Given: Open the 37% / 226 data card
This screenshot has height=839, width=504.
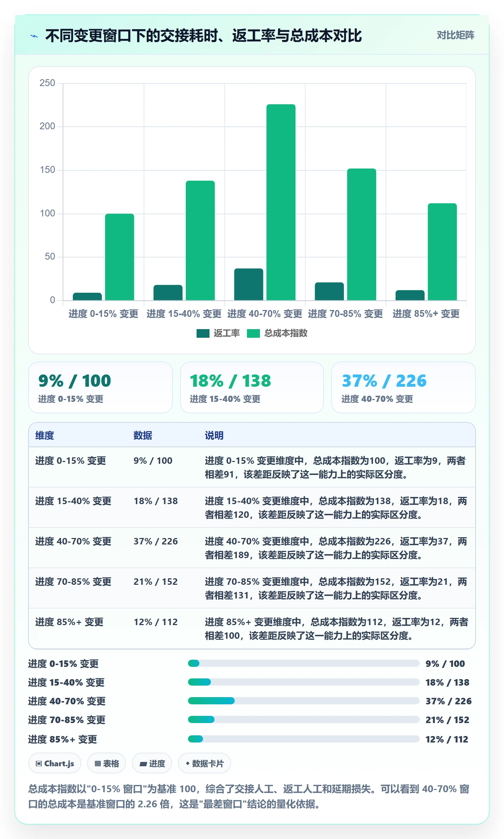Looking at the screenshot, I should tap(404, 387).
